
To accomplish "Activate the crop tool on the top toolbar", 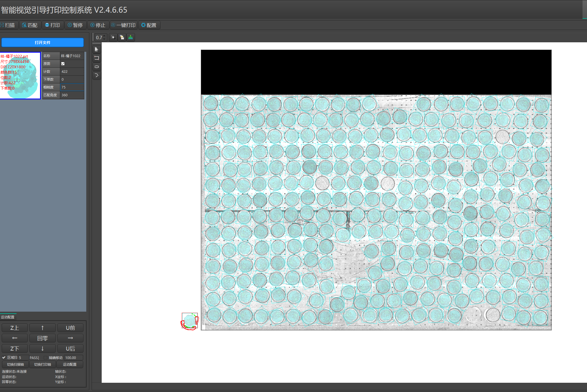I will 113,37.
